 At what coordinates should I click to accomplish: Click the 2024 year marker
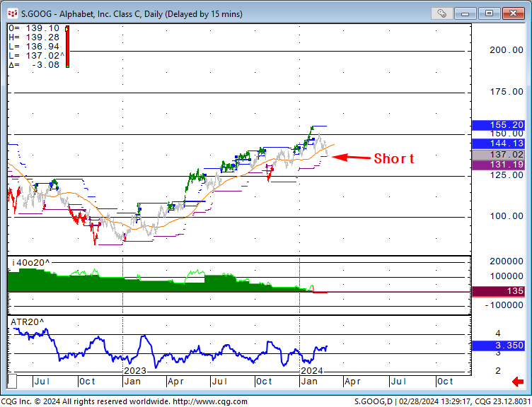tap(312, 371)
